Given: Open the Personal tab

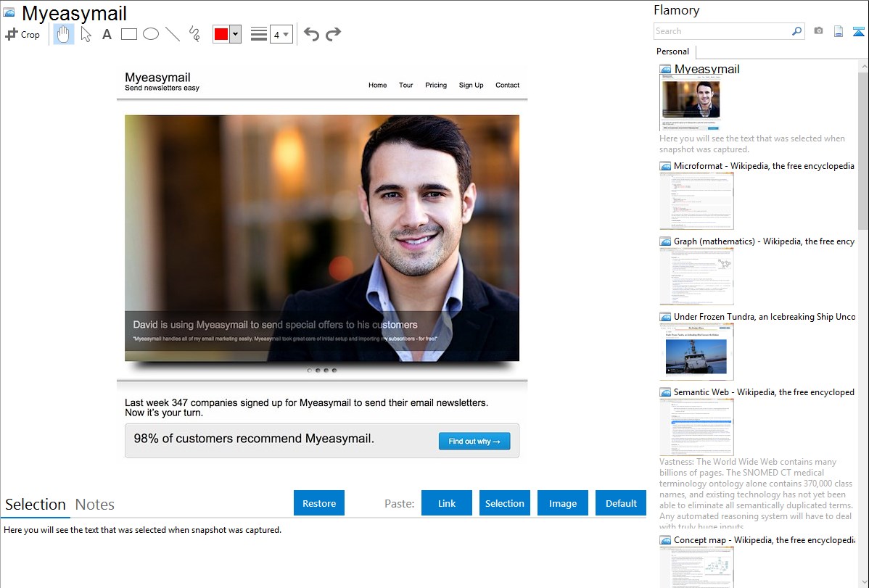Looking at the screenshot, I should (x=672, y=51).
